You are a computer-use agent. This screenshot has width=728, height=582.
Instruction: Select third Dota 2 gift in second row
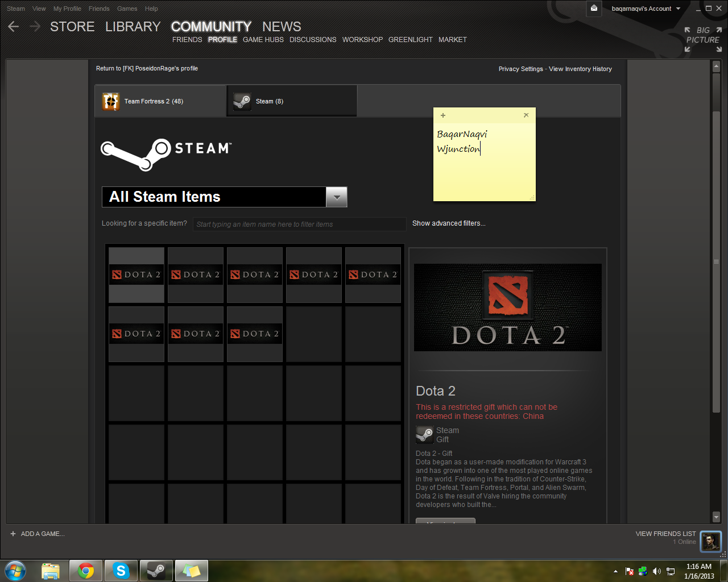(x=255, y=334)
